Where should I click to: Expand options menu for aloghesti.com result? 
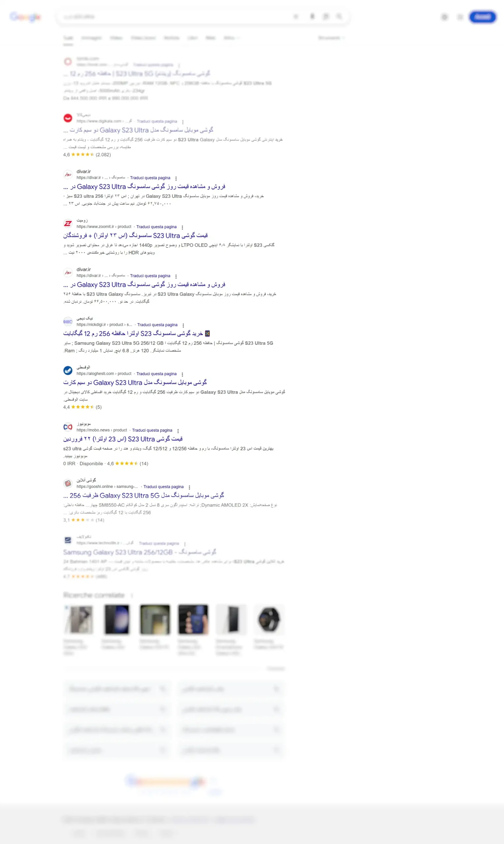click(182, 374)
